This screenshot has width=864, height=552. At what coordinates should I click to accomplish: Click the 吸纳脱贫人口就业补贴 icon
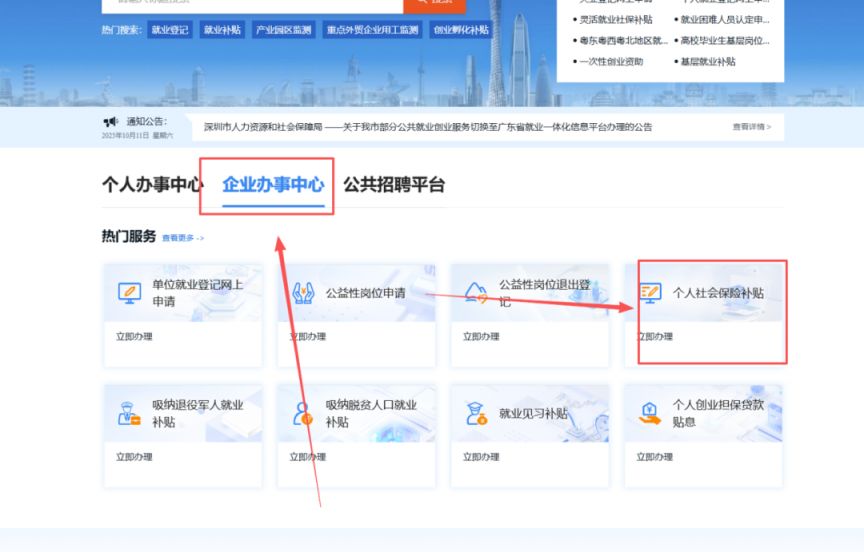[x=303, y=414]
